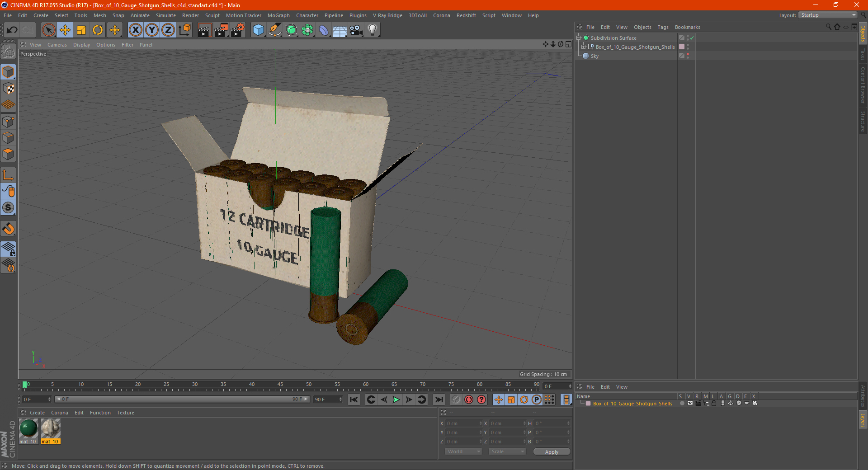Image resolution: width=868 pixels, height=470 pixels.
Task: Switch to Model mode
Action: (x=9, y=72)
